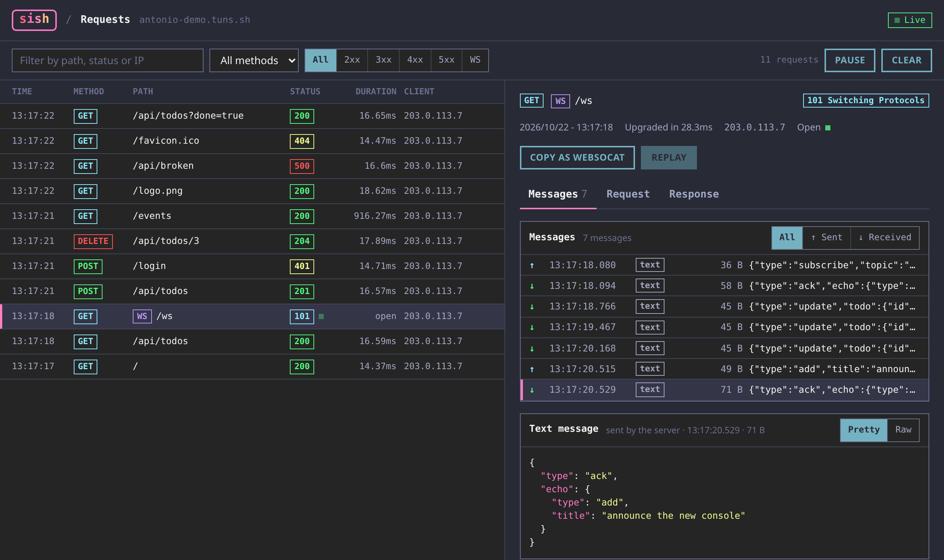The height and width of the screenshot is (560, 944).
Task: Pause the live request stream
Action: 850,60
